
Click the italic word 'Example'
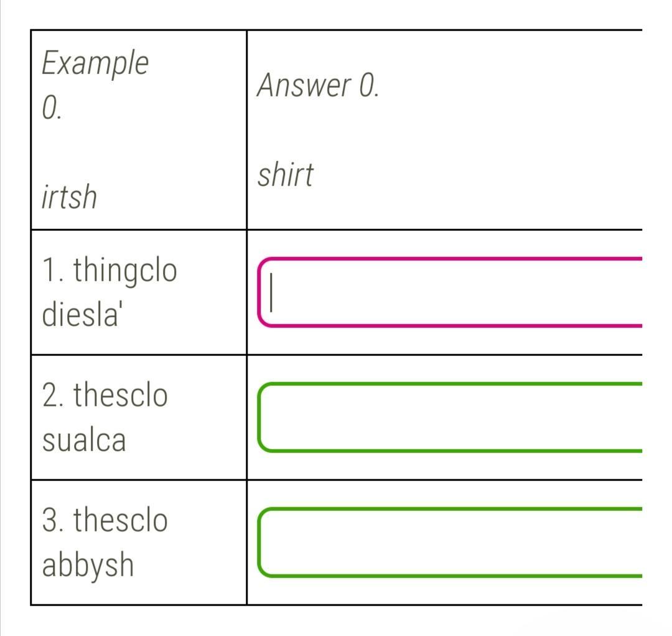click(95, 63)
